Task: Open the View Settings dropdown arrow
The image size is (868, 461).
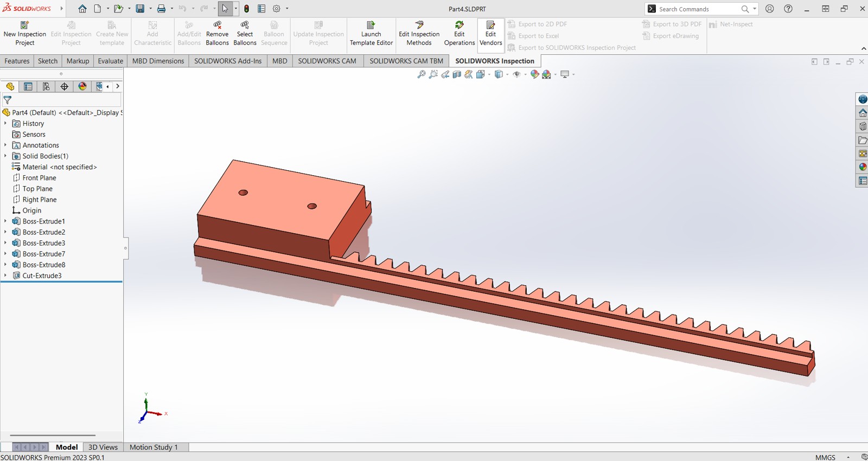Action: [573, 74]
